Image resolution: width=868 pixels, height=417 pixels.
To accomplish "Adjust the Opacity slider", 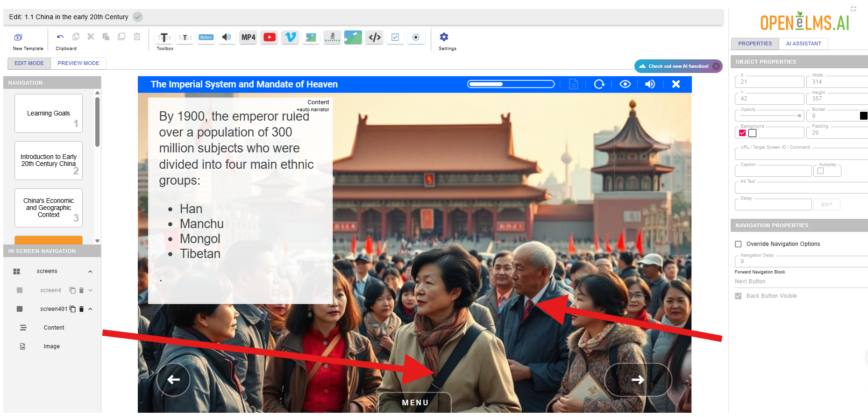I will pos(769,115).
